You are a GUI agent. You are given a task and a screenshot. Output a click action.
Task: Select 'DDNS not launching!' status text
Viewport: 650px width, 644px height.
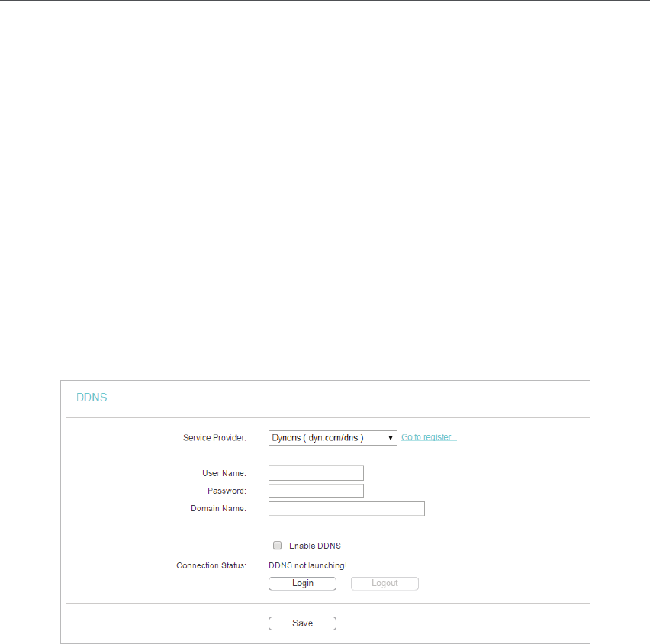point(307,565)
